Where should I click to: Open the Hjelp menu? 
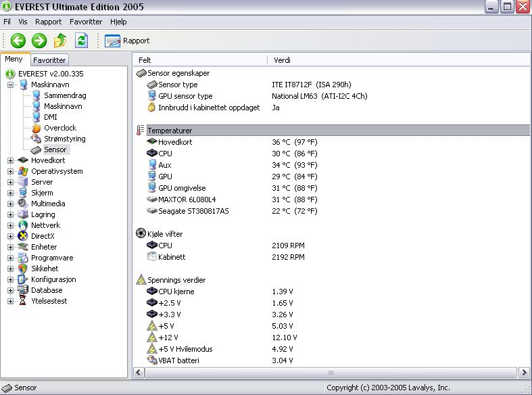(x=118, y=22)
